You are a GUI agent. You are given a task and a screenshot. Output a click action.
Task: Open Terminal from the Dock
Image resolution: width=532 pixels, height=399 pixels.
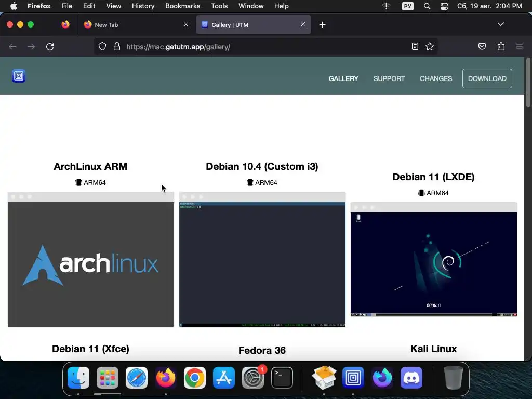point(282,378)
